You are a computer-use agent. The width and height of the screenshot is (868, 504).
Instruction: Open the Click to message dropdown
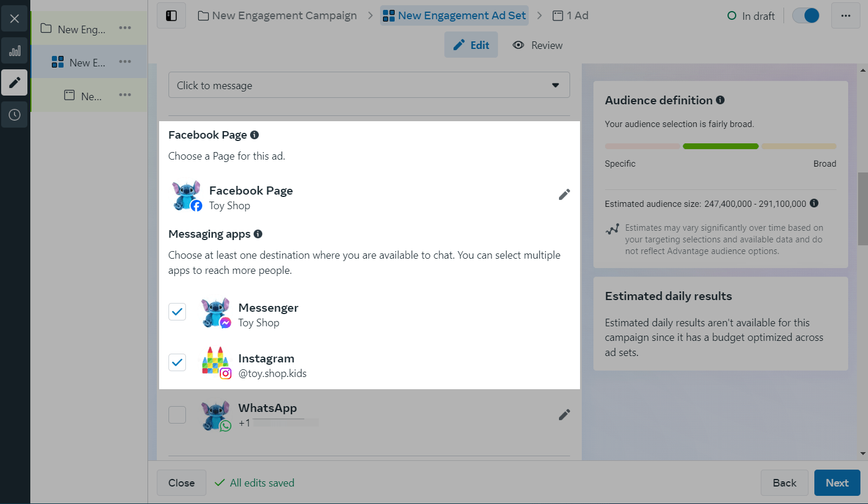point(369,85)
